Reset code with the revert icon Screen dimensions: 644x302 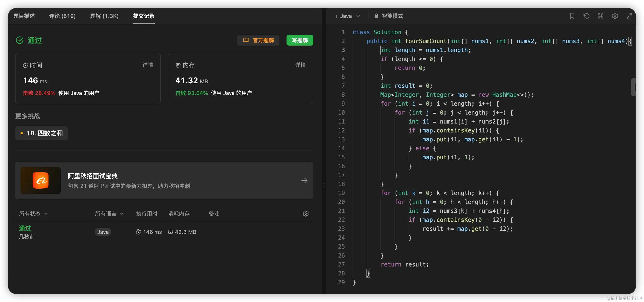click(x=586, y=16)
